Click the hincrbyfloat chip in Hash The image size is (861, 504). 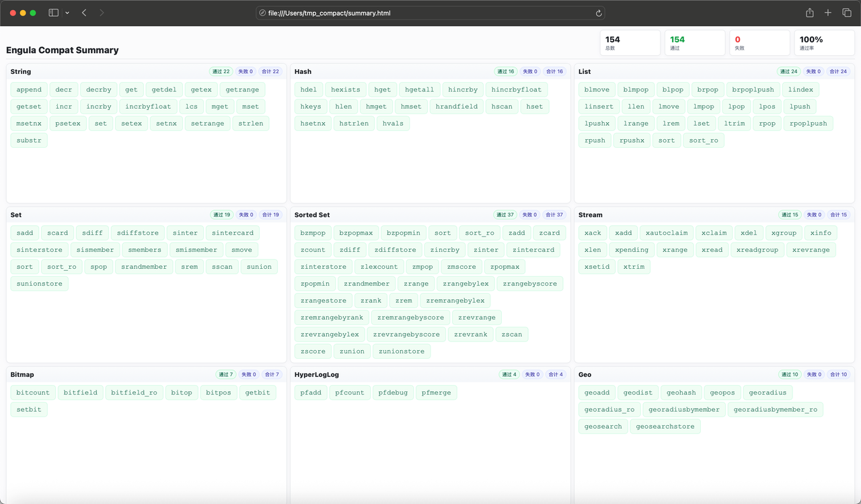(516, 89)
